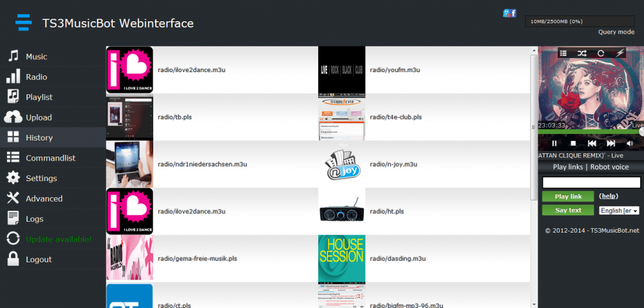Select radio/ht.pls entry
The width and height of the screenshot is (644, 308).
click(386, 211)
